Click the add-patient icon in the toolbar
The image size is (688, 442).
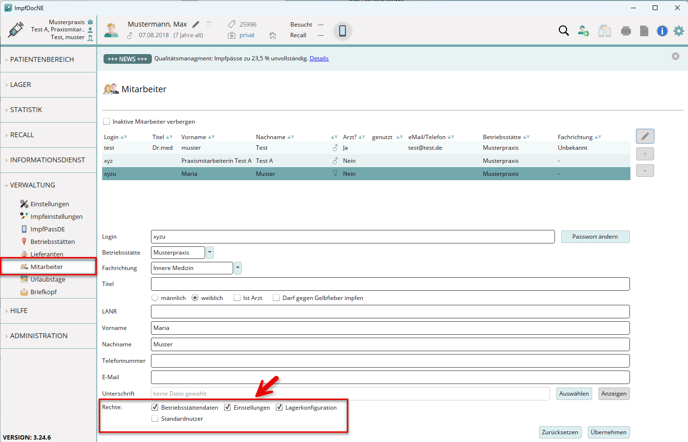583,31
